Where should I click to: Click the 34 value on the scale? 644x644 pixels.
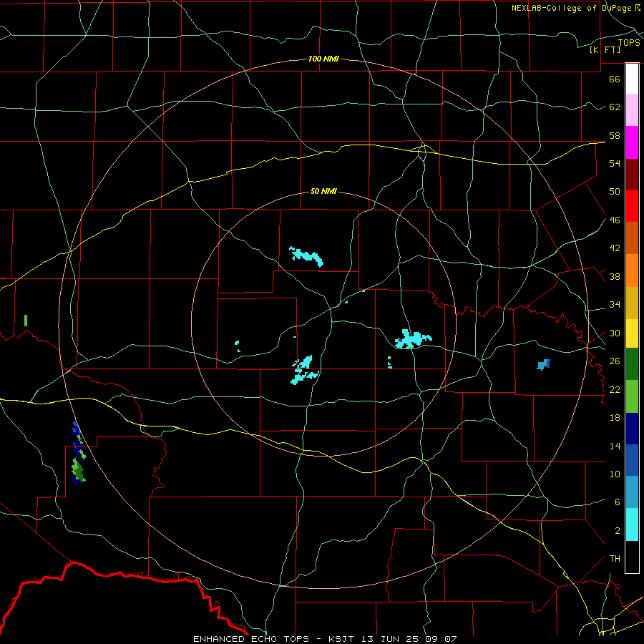coord(615,305)
